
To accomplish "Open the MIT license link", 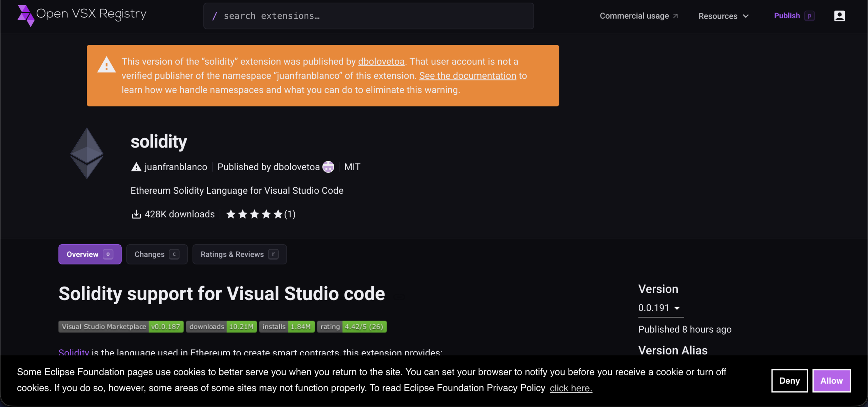I will coord(352,167).
